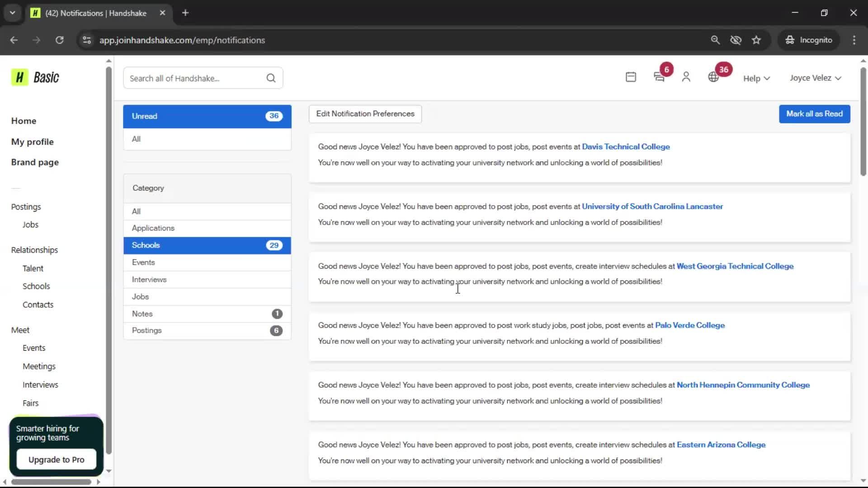
Task: Click Upgrade to Pro button
Action: point(57,460)
